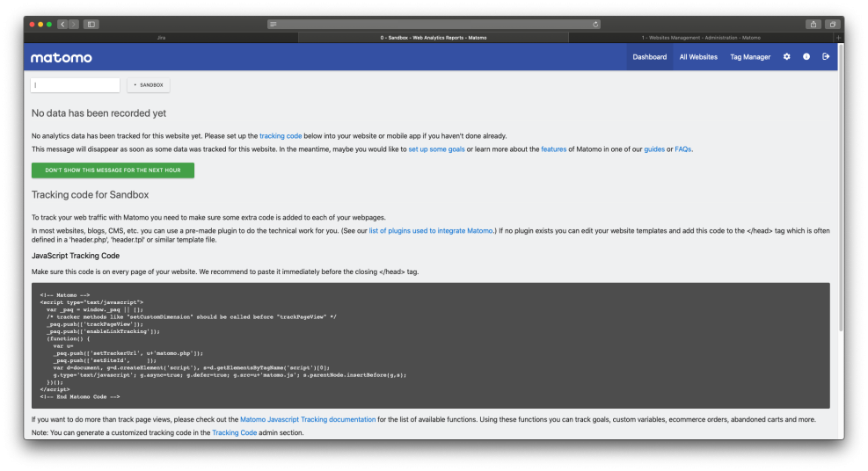Image resolution: width=868 pixels, height=471 pixels.
Task: Click the search input field
Action: point(76,85)
